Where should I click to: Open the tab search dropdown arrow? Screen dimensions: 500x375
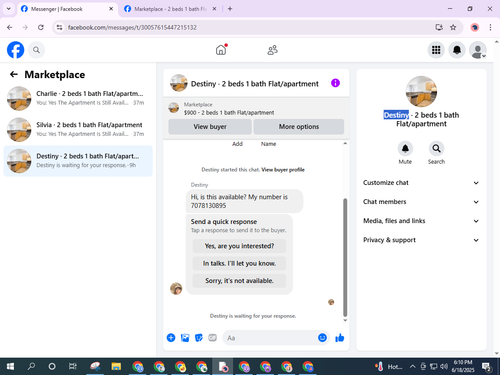pyautogui.click(x=9, y=9)
